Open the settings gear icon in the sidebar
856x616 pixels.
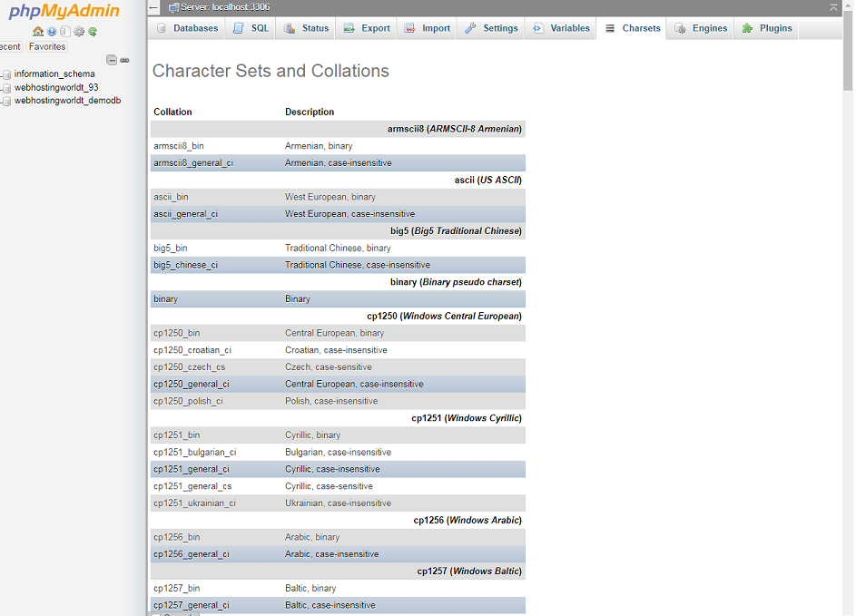tap(79, 32)
